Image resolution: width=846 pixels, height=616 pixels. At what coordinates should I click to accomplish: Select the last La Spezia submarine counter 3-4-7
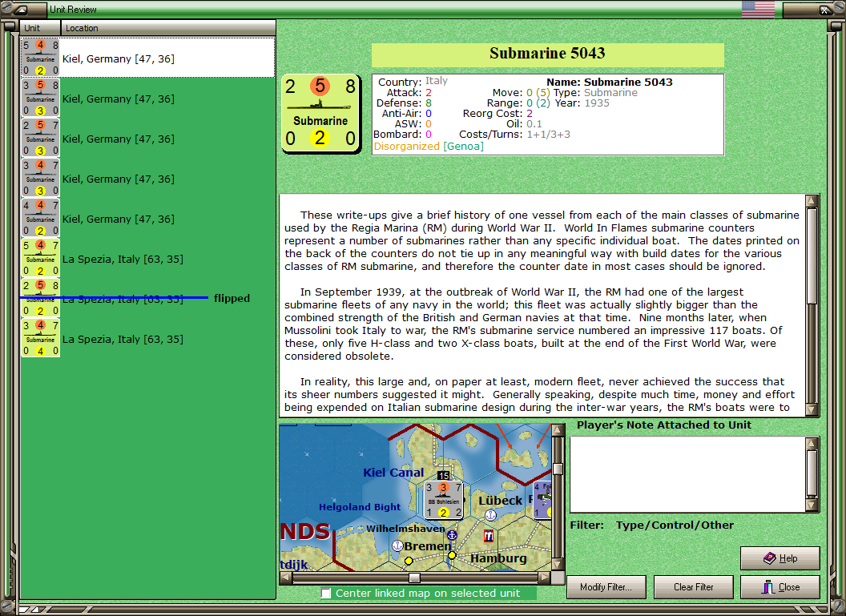[41, 338]
